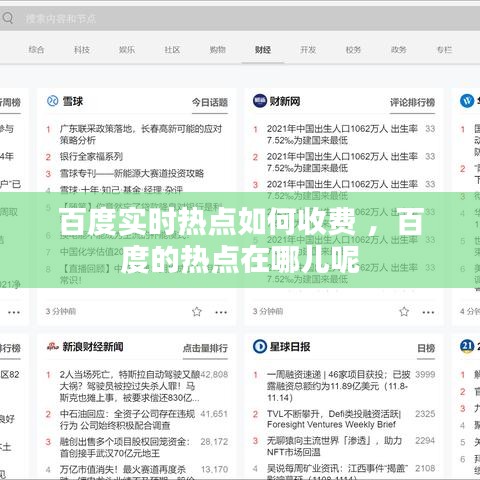Click 3 分钟前 timestamp on 雪球 card
The height and width of the screenshot is (480, 480).
pos(61,311)
